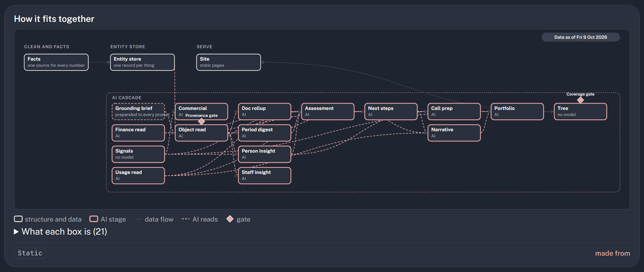
Task: Click the Usage read node
Action: (x=138, y=176)
